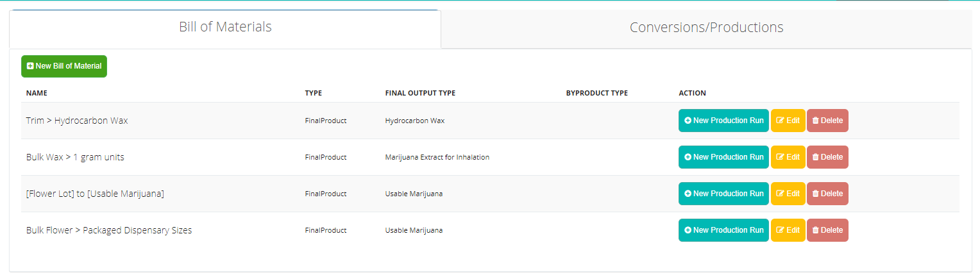The image size is (980, 277).
Task: Click the plus icon on New Bill of Material
Action: tap(30, 66)
